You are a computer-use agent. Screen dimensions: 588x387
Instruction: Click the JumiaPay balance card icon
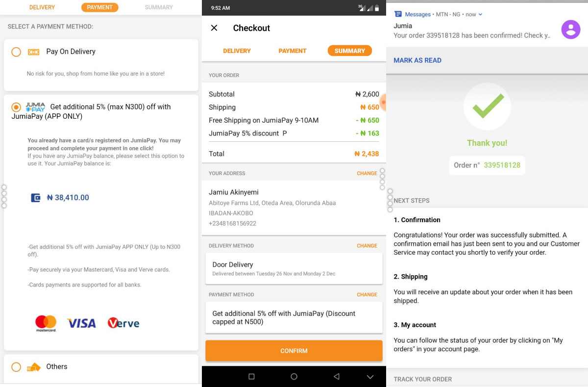pos(35,197)
